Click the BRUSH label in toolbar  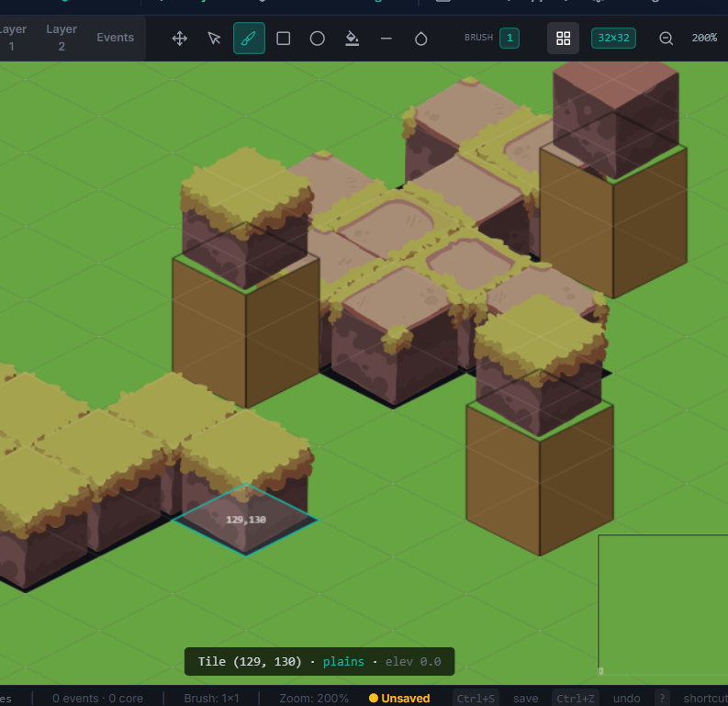478,38
